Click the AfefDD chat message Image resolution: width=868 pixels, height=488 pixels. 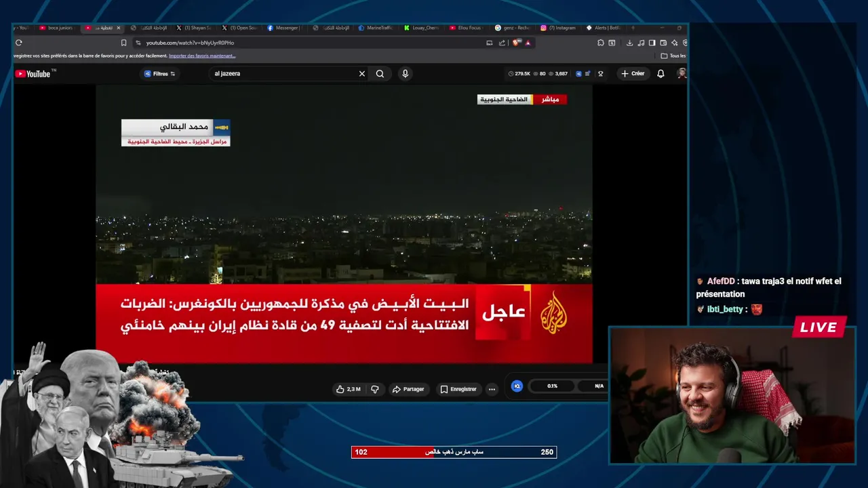point(769,287)
